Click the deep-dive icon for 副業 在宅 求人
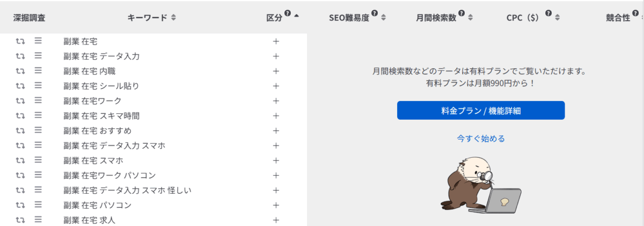 coord(21,220)
